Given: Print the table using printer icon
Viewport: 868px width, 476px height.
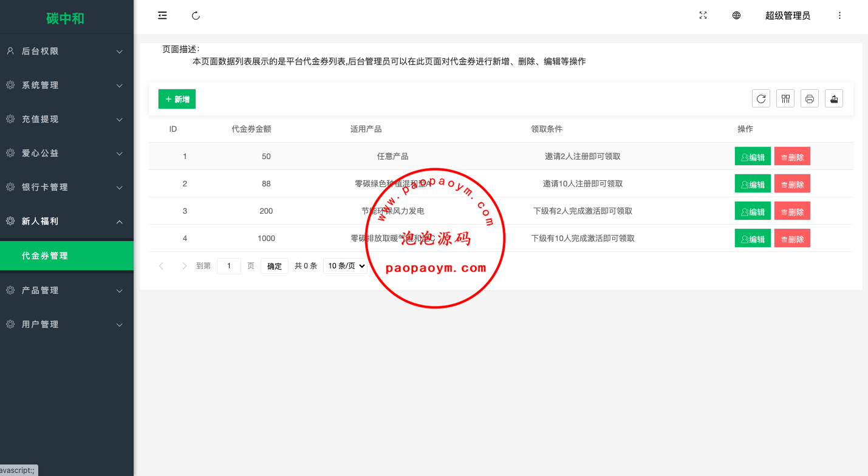Looking at the screenshot, I should coord(809,98).
